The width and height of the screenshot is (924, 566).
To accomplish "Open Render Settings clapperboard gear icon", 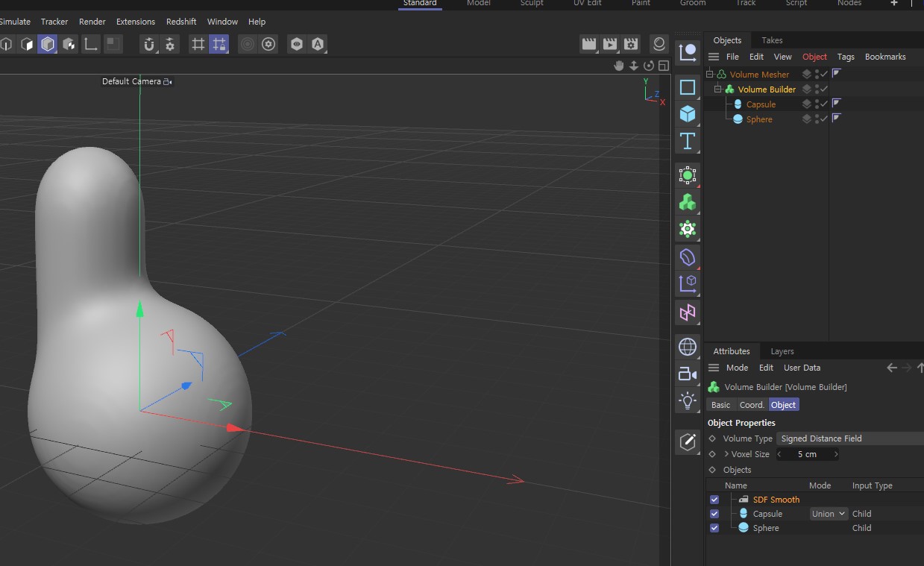I will pyautogui.click(x=631, y=44).
